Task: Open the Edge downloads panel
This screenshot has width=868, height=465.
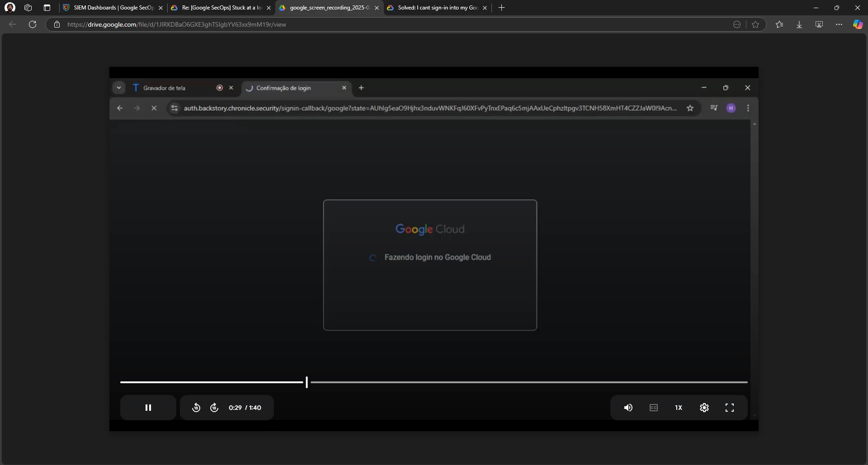Action: [799, 24]
